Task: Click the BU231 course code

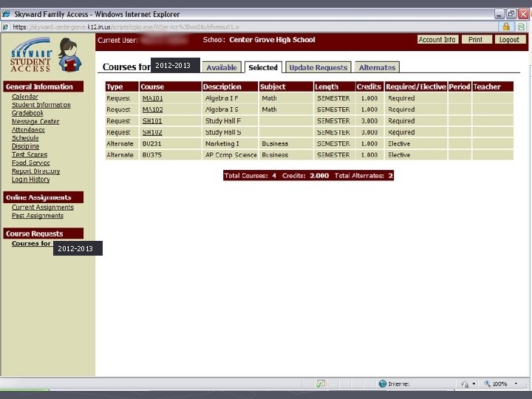Action: [x=151, y=143]
